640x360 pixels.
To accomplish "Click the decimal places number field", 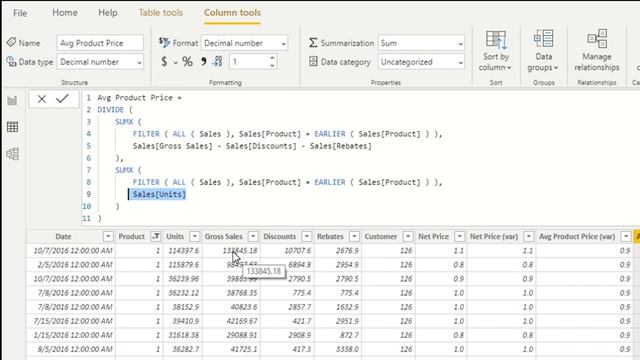I will click(249, 62).
